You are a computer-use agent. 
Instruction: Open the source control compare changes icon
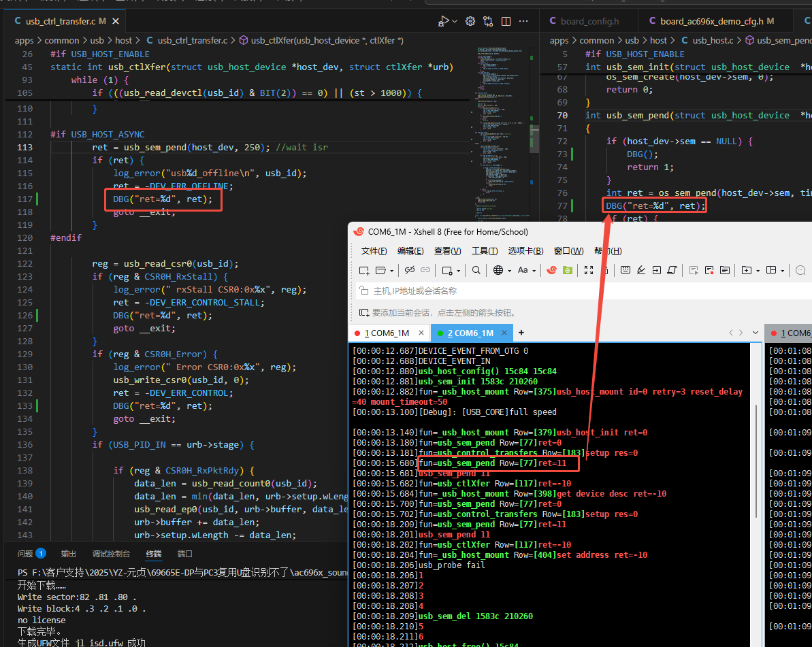(x=488, y=21)
